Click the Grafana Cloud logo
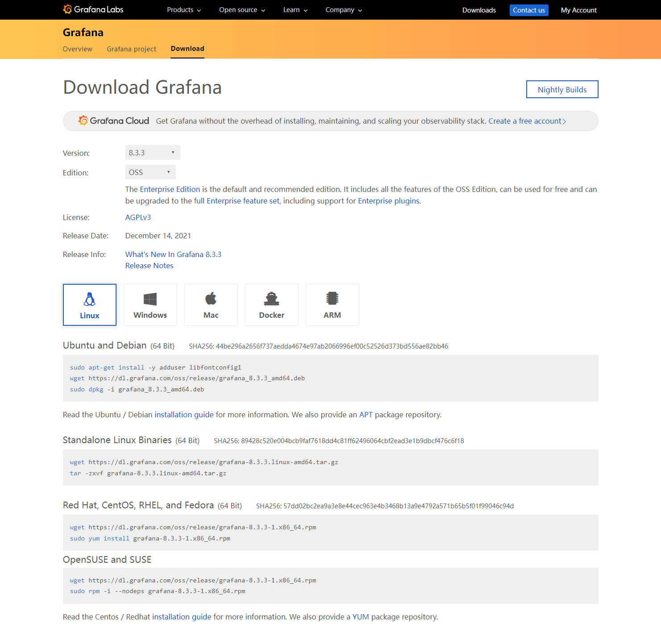Image resolution: width=661 pixels, height=644 pixels. (x=114, y=120)
